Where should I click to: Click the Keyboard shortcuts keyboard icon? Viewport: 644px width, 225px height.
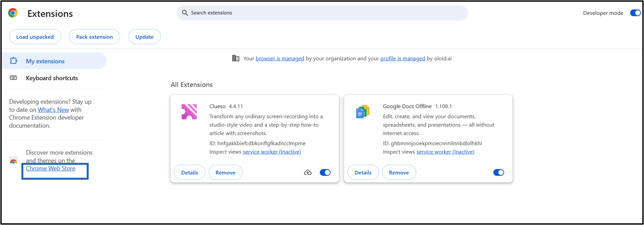pos(13,78)
